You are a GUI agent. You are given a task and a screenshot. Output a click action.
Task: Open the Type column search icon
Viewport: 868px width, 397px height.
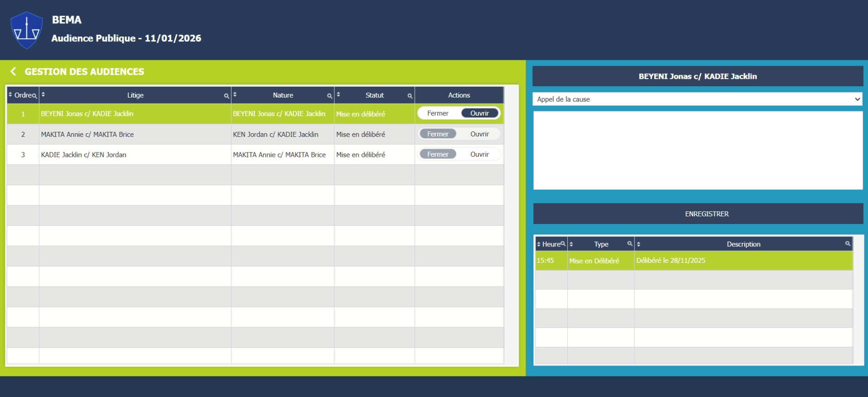630,244
